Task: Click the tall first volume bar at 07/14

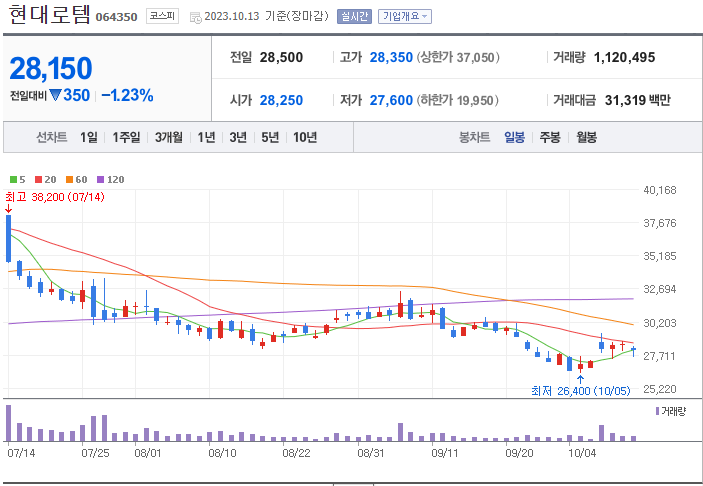Action: point(9,423)
